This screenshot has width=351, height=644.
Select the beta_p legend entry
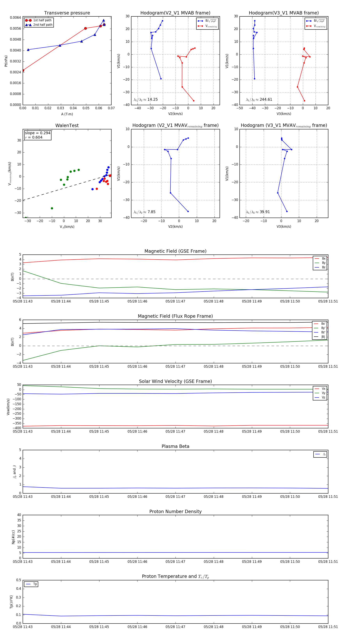(x=320, y=454)
